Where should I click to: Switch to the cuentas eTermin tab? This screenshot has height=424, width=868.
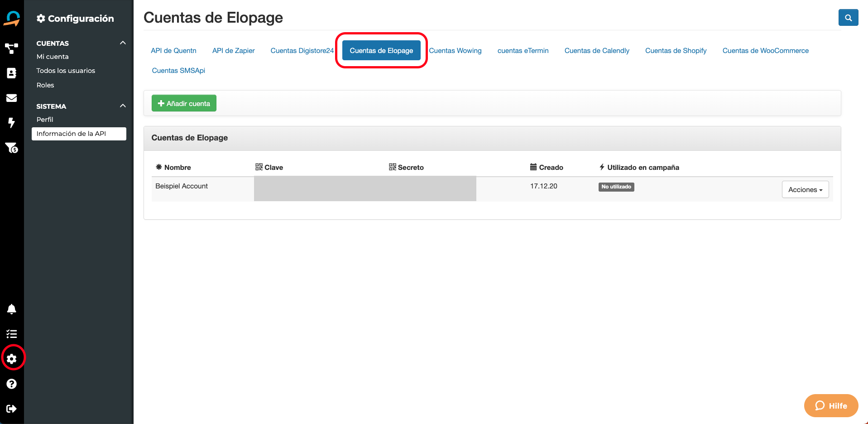523,50
